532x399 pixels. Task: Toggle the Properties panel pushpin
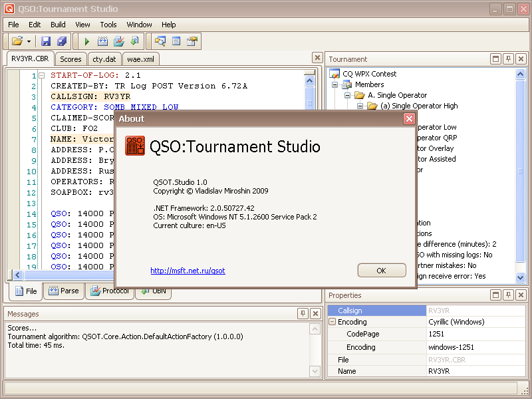[x=508, y=295]
